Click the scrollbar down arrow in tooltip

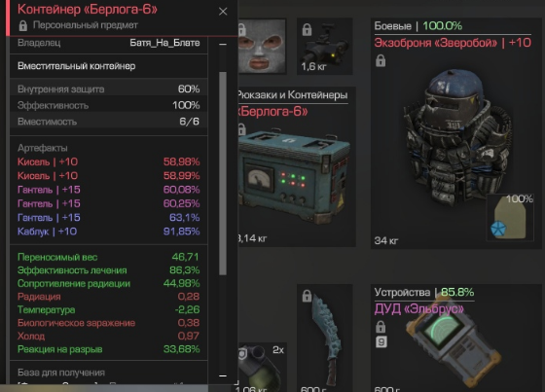tap(223, 375)
